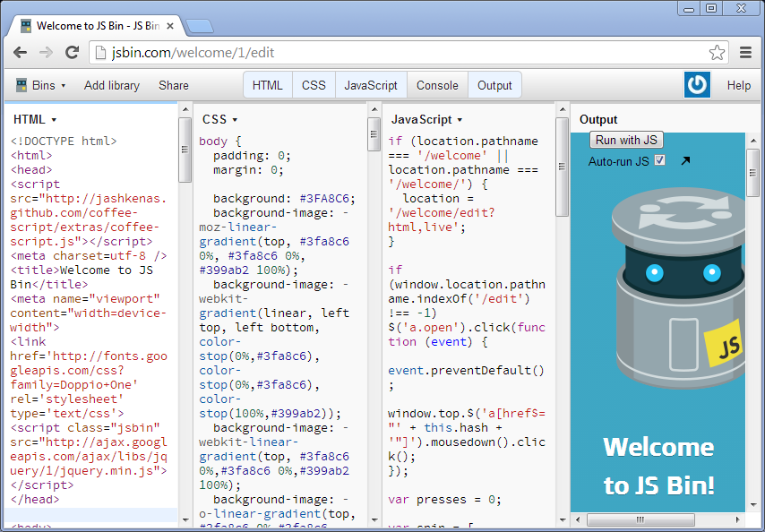Maximize the Chrome window
This screenshot has height=532, width=765.
pyautogui.click(x=711, y=8)
